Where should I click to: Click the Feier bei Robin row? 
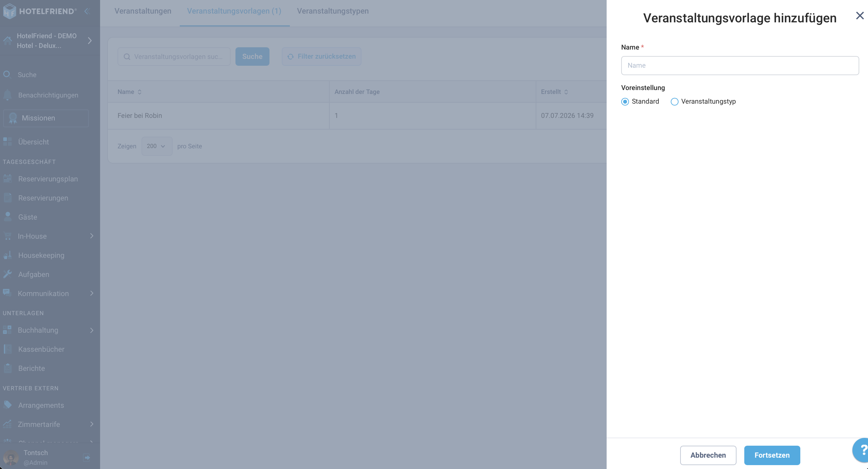[x=357, y=116]
